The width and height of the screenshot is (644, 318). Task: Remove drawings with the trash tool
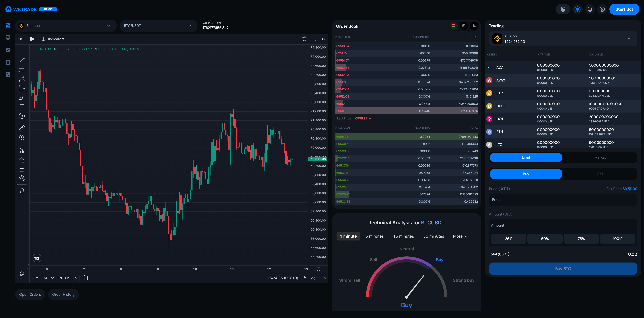click(x=22, y=191)
